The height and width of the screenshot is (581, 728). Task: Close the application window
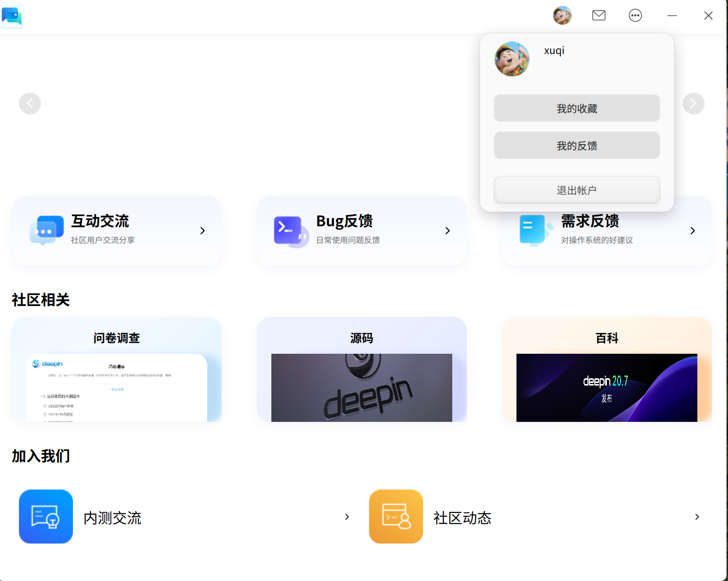coord(709,16)
